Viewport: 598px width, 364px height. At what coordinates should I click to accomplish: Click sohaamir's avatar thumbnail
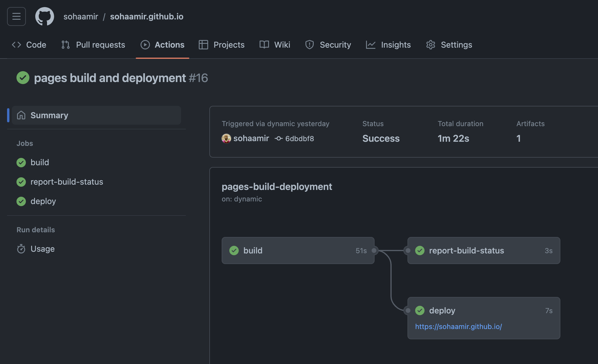226,138
